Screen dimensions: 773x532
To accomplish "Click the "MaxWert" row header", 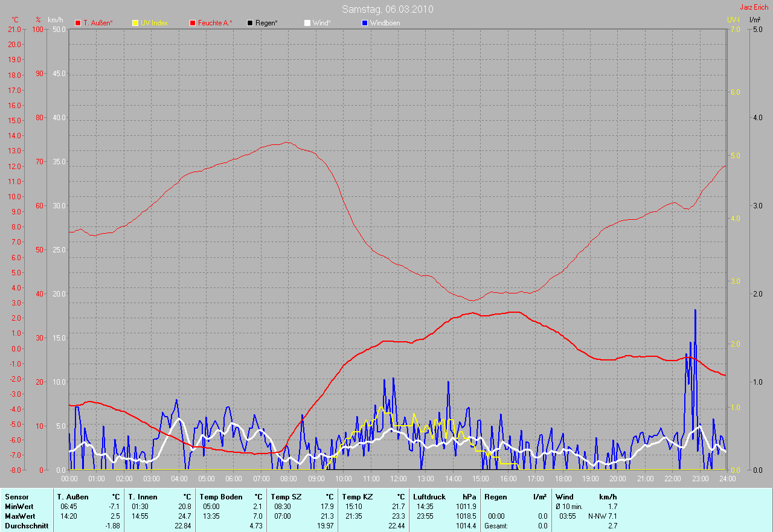I will click(x=20, y=516).
